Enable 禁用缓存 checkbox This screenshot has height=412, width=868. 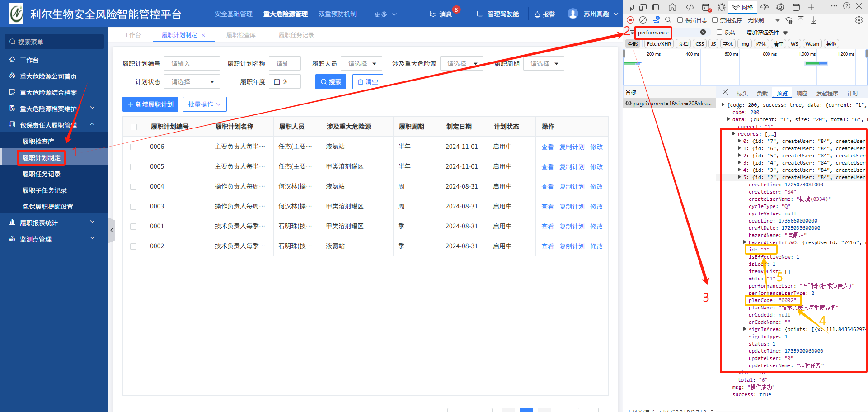pyautogui.click(x=715, y=20)
